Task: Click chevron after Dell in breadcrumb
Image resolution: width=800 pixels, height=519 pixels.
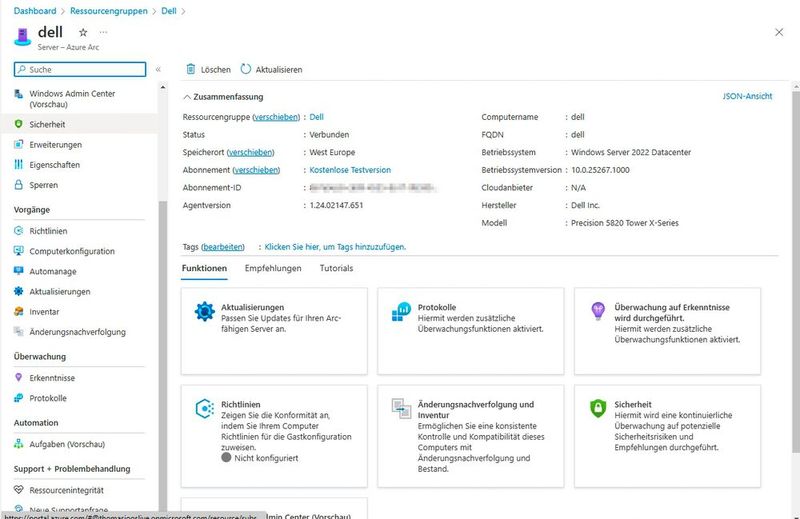Action: pyautogui.click(x=184, y=11)
